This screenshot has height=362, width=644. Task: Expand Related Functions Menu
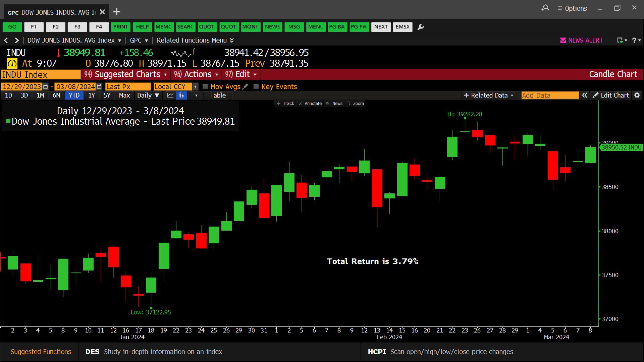coord(195,41)
